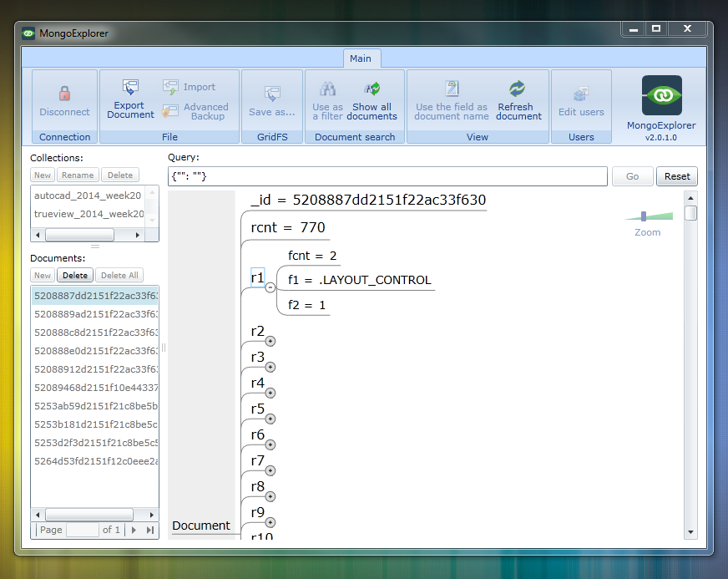
Task: Click Delete button under Documents
Action: 75,275
